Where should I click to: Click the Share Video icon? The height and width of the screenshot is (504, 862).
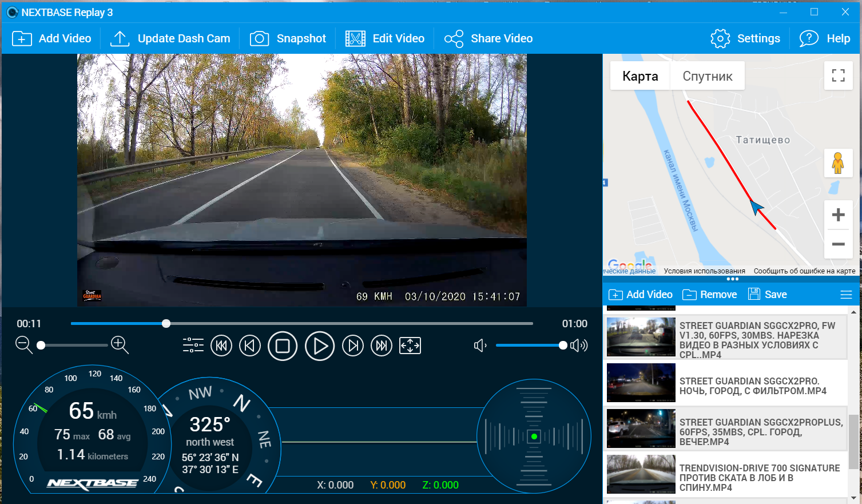[x=454, y=38]
